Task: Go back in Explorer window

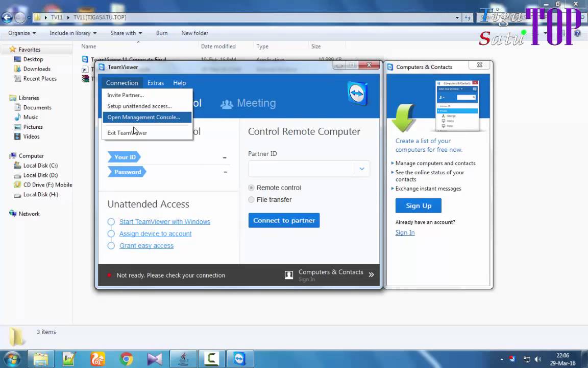Action: pyautogui.click(x=7, y=17)
